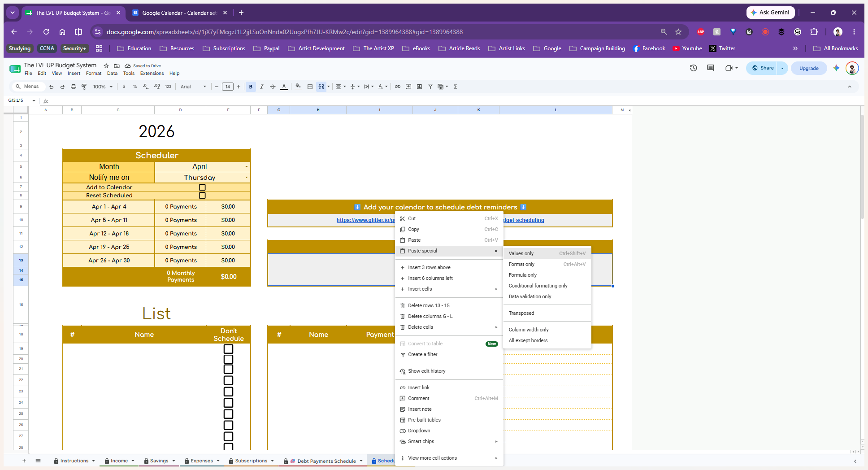
Task: Open the browser Extensions puzzle icon
Action: click(x=814, y=32)
